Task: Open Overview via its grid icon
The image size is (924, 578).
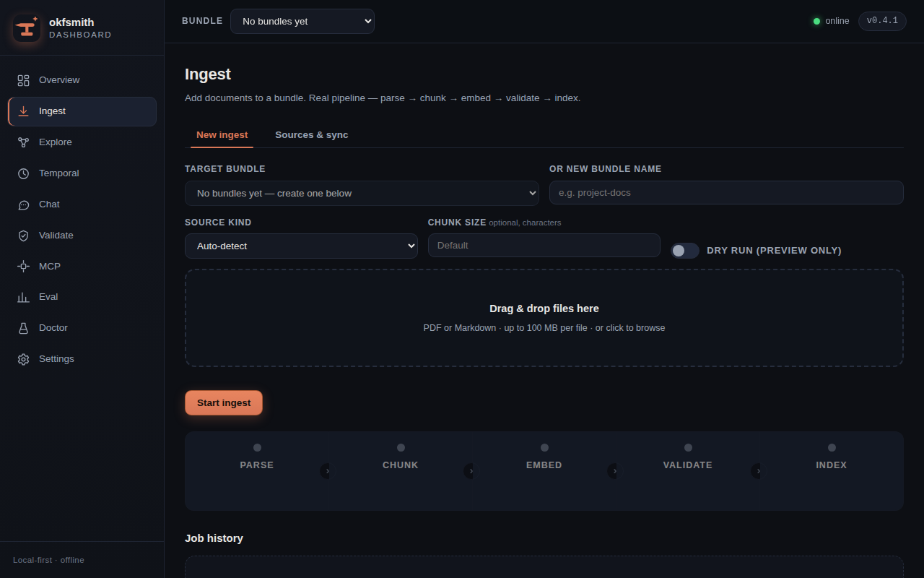Action: point(23,80)
